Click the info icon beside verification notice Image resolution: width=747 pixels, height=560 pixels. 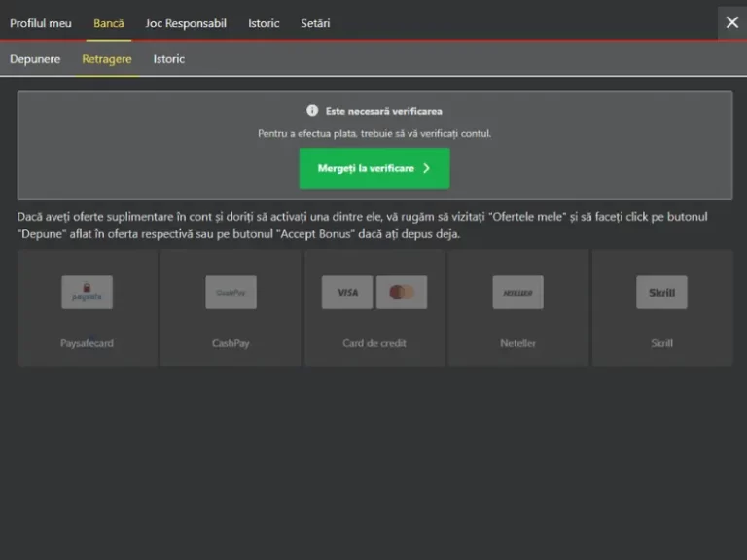[x=312, y=111]
